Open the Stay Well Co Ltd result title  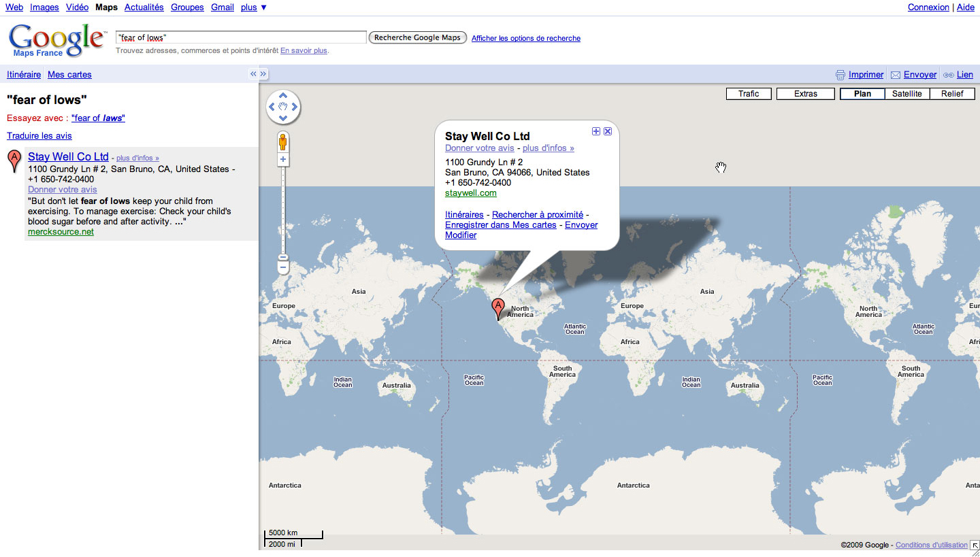click(x=68, y=156)
